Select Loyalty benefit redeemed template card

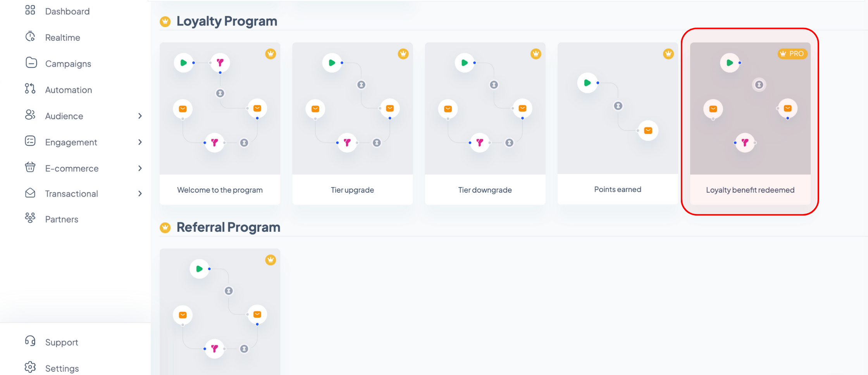[750, 123]
